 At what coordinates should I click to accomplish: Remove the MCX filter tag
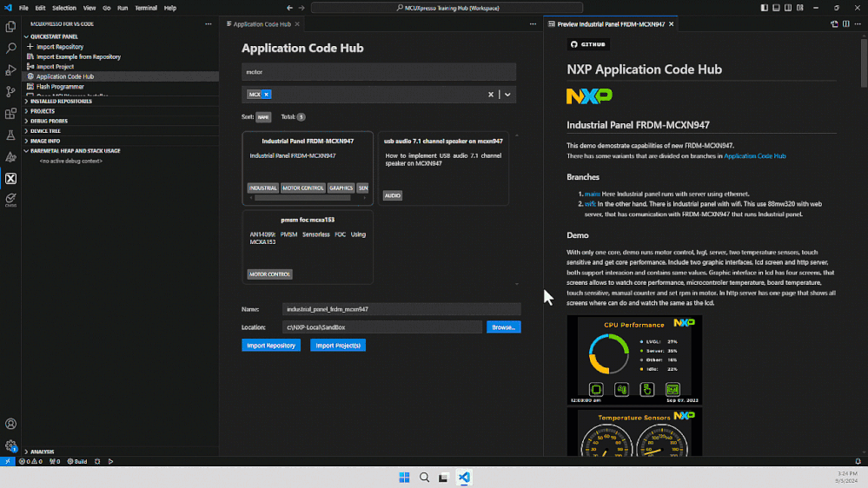266,94
